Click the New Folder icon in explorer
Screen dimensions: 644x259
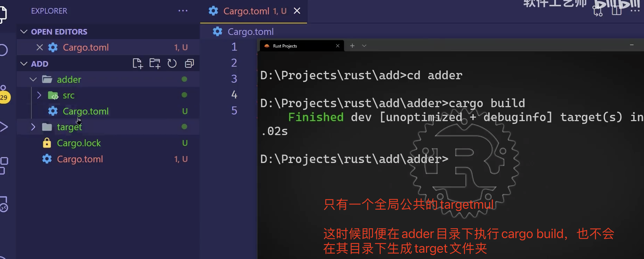coord(155,64)
